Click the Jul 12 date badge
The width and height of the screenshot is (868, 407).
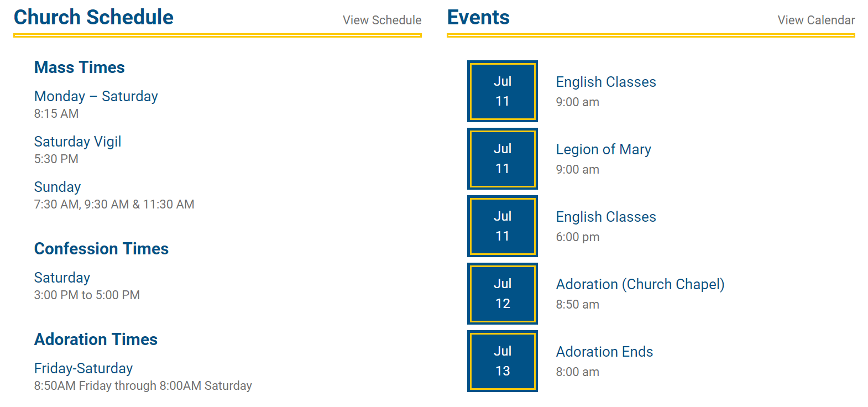[502, 294]
